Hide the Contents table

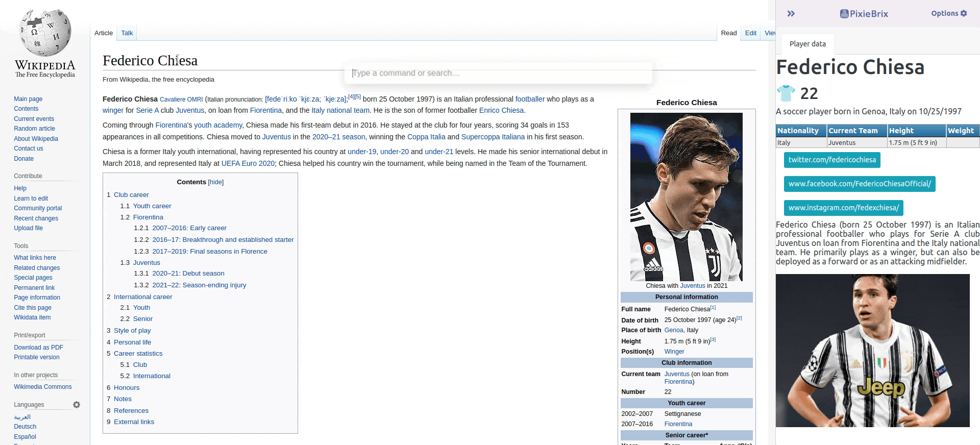click(x=216, y=182)
